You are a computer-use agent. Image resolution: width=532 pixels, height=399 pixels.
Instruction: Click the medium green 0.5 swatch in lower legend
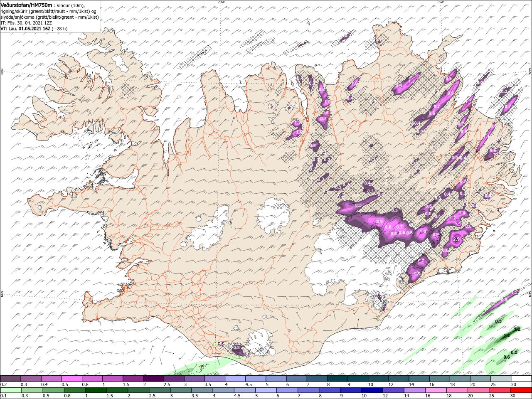(53, 390)
